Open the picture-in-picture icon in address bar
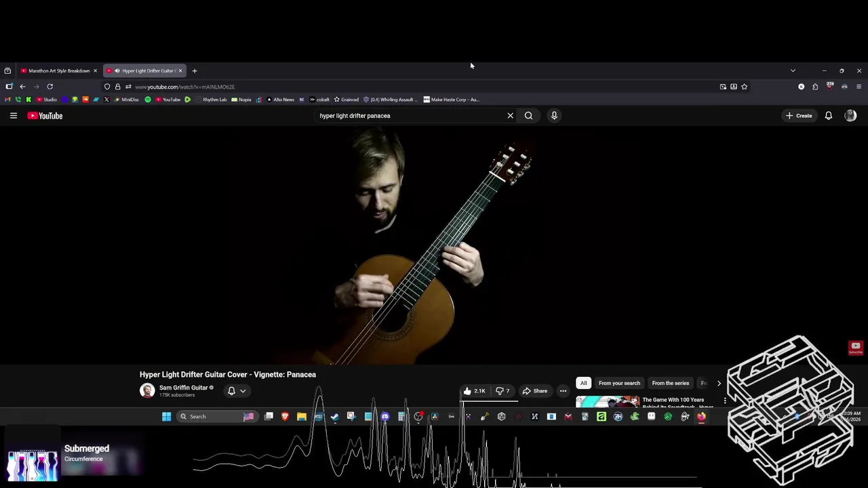 723,87
